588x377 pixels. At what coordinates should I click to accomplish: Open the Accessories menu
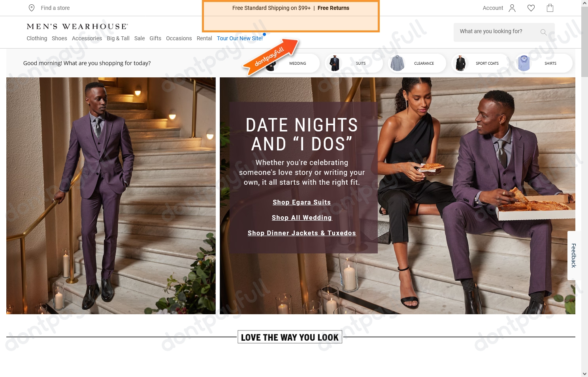[87, 38]
